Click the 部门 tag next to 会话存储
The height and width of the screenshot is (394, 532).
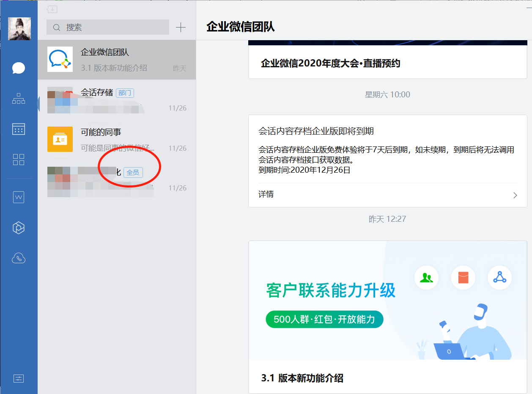125,93
